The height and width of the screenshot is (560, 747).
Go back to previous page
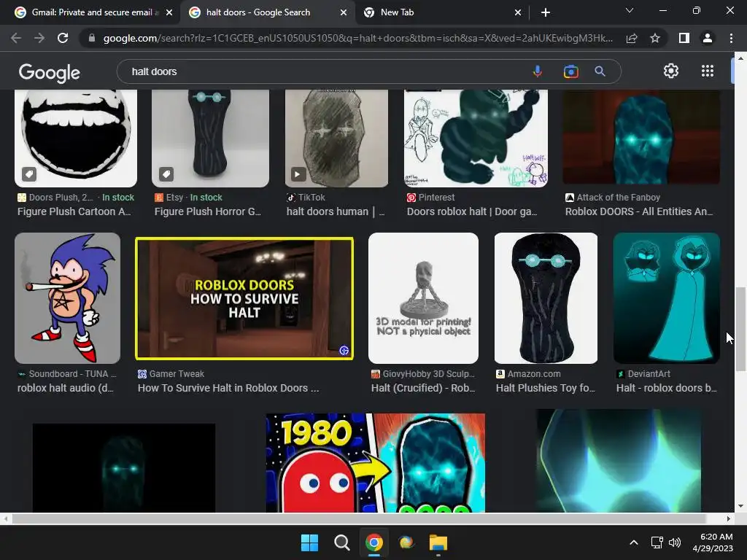pyautogui.click(x=16, y=38)
